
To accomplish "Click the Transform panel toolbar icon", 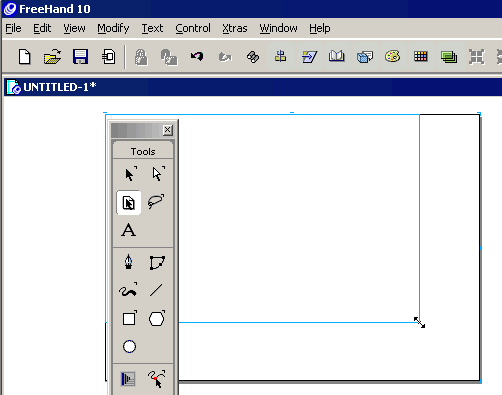I will 309,57.
